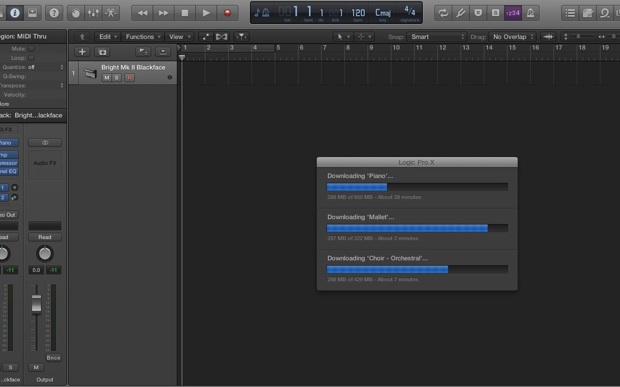Open Quick Help question mark
Viewport: 620px width, 387px height.
(54, 13)
